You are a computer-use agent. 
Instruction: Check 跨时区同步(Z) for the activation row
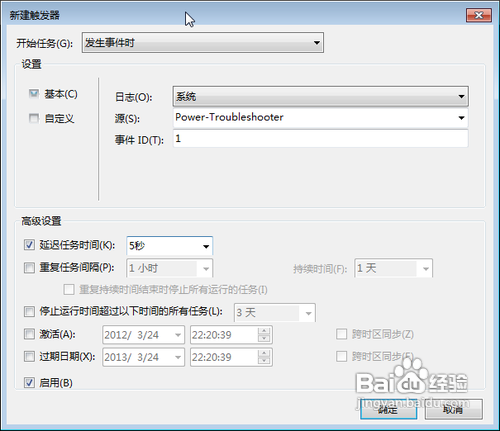click(x=341, y=334)
